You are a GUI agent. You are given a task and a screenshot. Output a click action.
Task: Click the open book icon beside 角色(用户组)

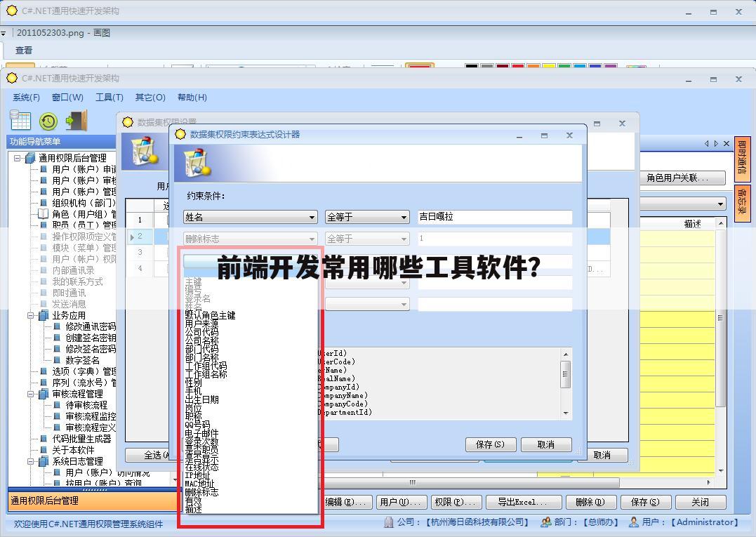point(44,213)
